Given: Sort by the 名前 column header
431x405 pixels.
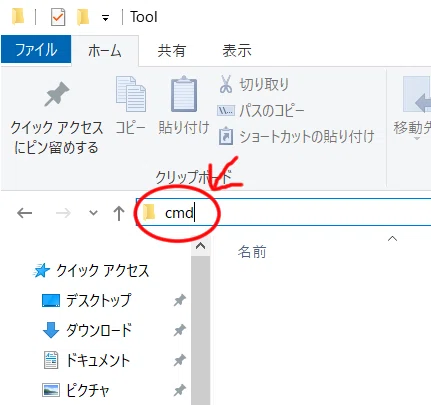Looking at the screenshot, I should [x=252, y=252].
